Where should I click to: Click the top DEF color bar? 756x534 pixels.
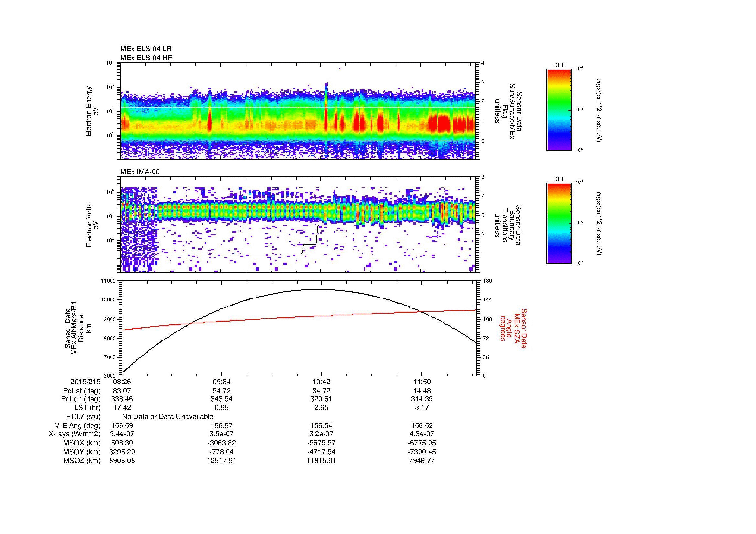tap(559, 110)
